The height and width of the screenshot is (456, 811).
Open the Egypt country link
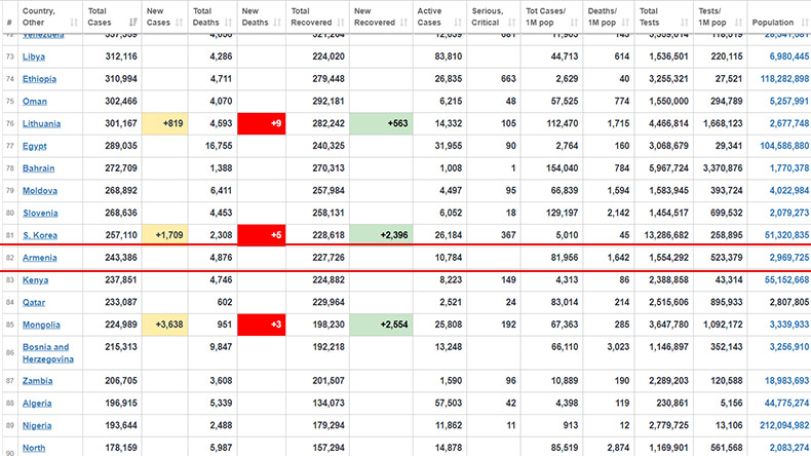coord(35,146)
